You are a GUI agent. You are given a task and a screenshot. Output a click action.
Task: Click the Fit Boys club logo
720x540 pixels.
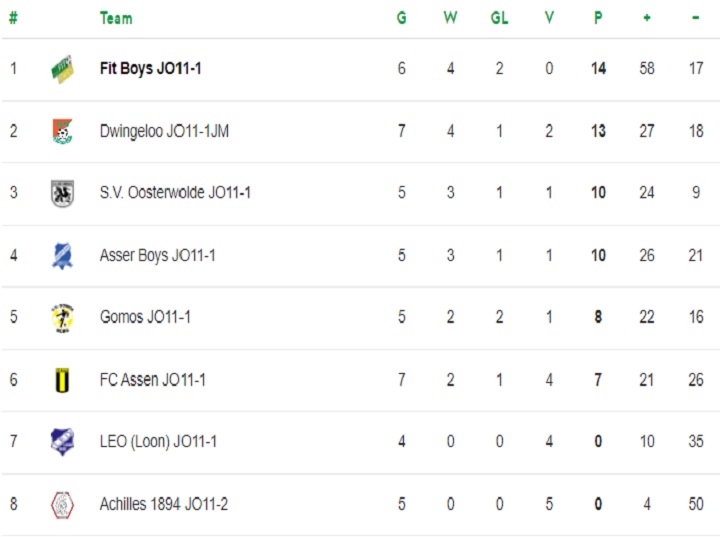coord(62,69)
